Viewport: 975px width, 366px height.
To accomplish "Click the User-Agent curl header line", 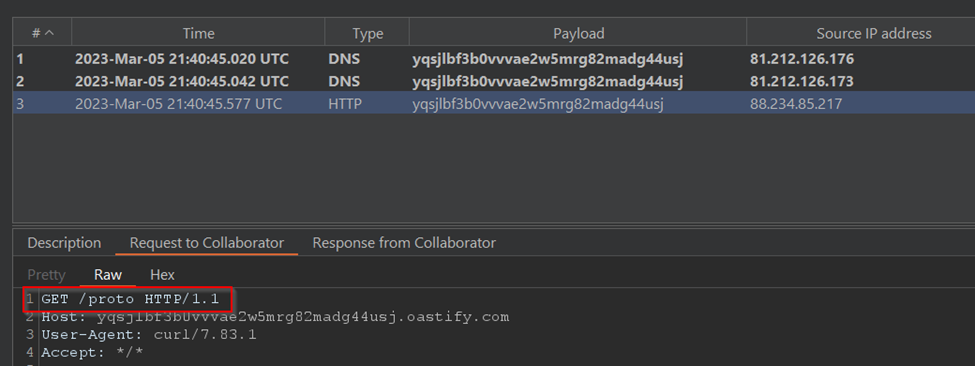I will pos(149,335).
